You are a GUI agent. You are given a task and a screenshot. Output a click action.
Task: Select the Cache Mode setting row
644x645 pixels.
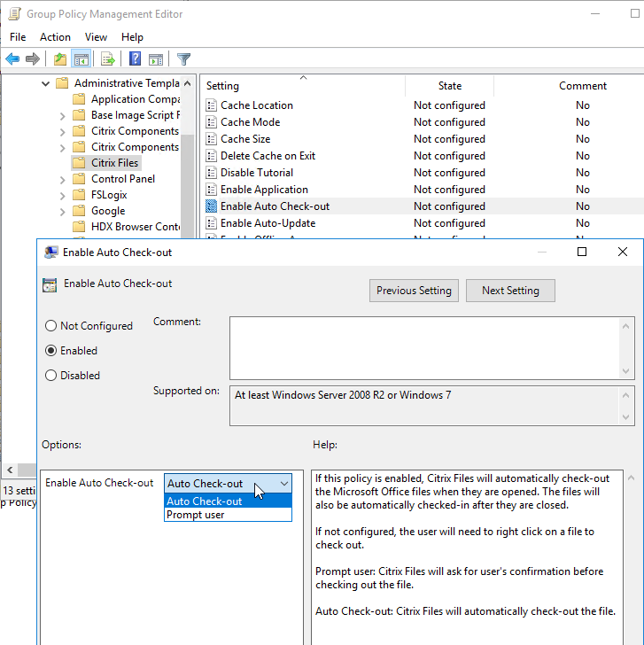point(423,122)
